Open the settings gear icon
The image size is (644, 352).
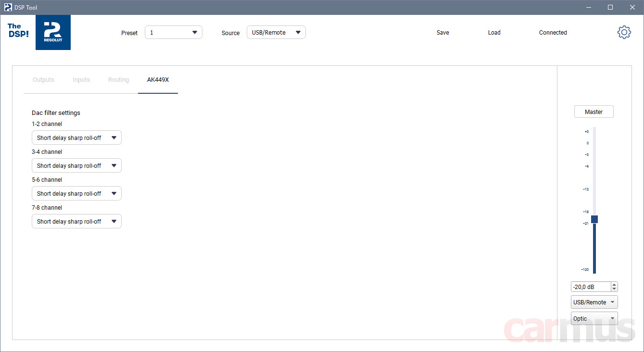(x=624, y=33)
